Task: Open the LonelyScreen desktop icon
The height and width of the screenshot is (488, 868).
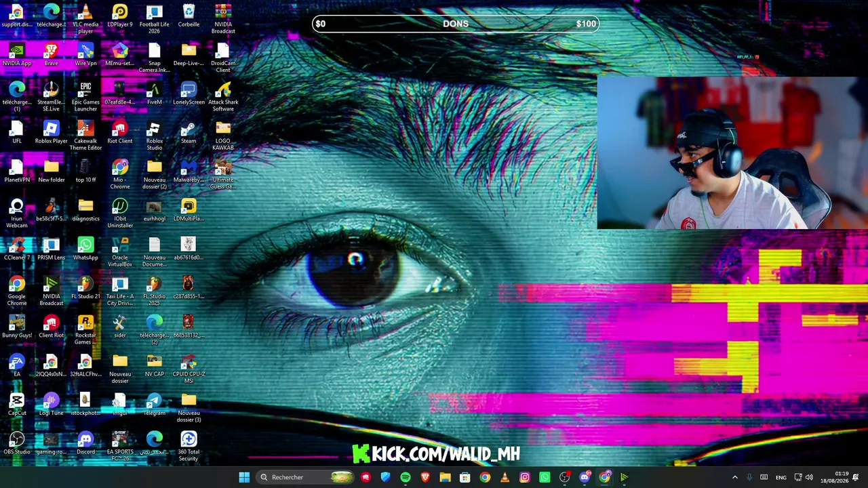Action: click(x=189, y=94)
